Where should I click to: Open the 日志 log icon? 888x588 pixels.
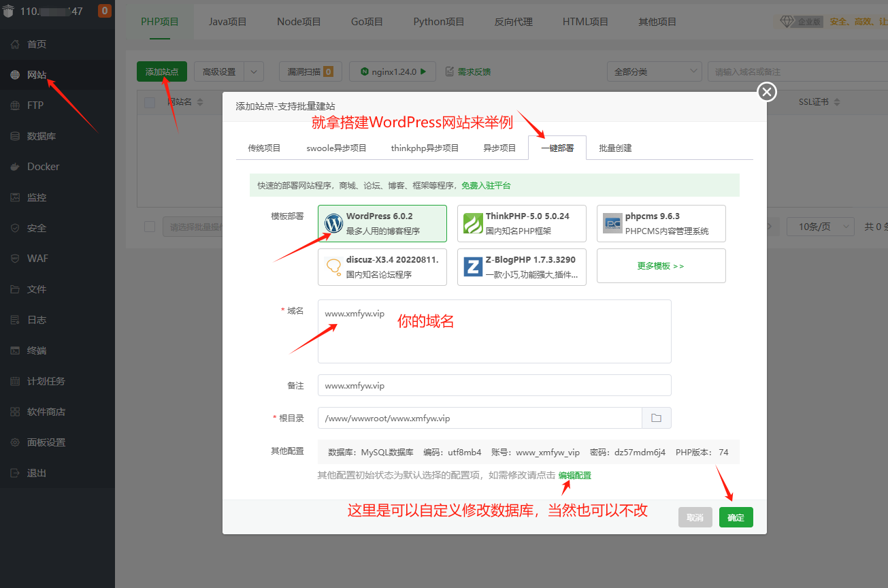15,320
